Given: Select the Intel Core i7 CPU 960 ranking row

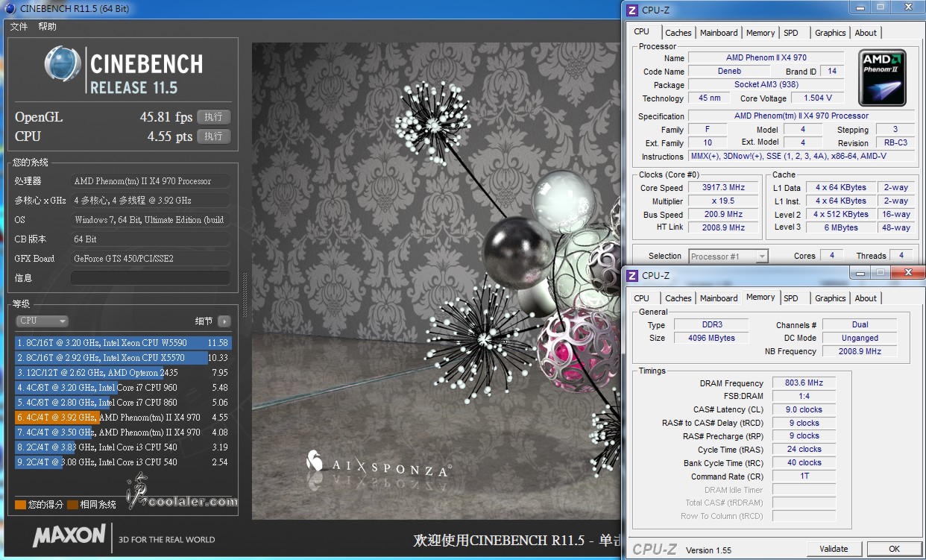Looking at the screenshot, I should pos(123,388).
